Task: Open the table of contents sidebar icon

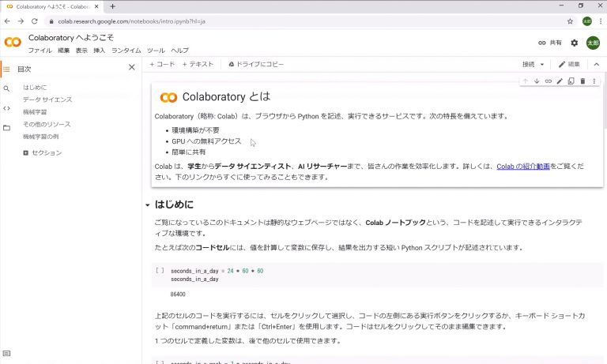Action: pos(6,69)
